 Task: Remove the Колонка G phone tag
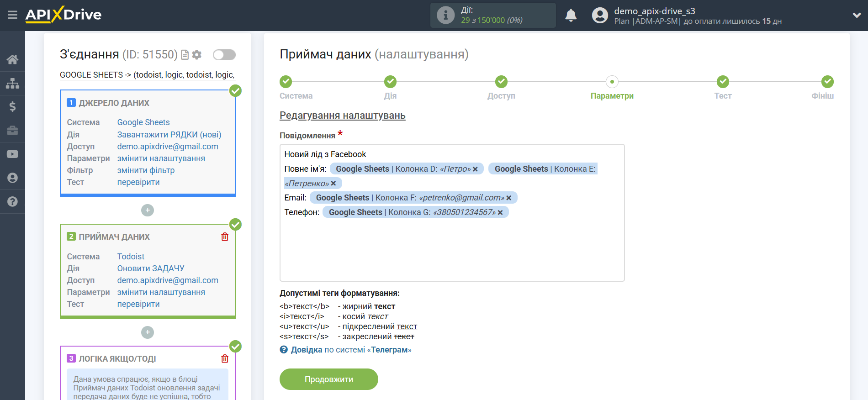(500, 212)
